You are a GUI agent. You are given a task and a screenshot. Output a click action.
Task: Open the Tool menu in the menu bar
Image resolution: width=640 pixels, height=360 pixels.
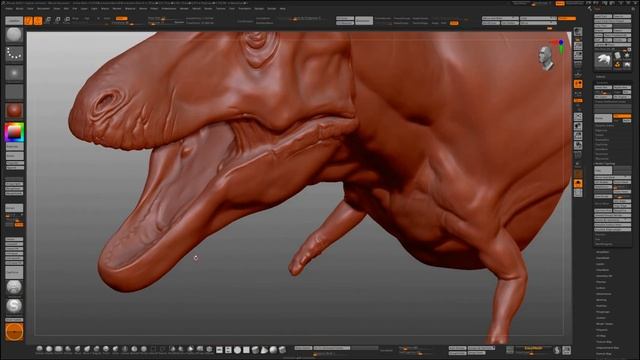pyautogui.click(x=232, y=8)
